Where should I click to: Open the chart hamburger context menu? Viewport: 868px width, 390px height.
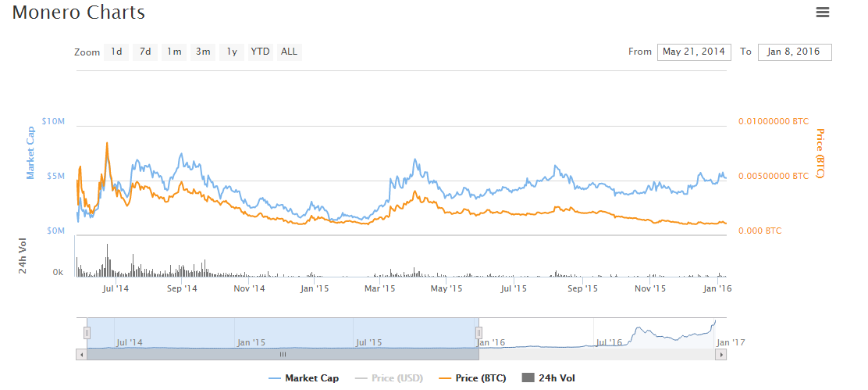pos(823,13)
